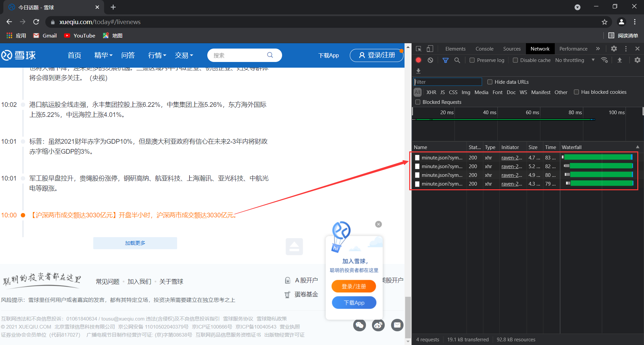Enable the Preserve log checkbox
Image resolution: width=644 pixels, height=345 pixels.
[x=472, y=60]
